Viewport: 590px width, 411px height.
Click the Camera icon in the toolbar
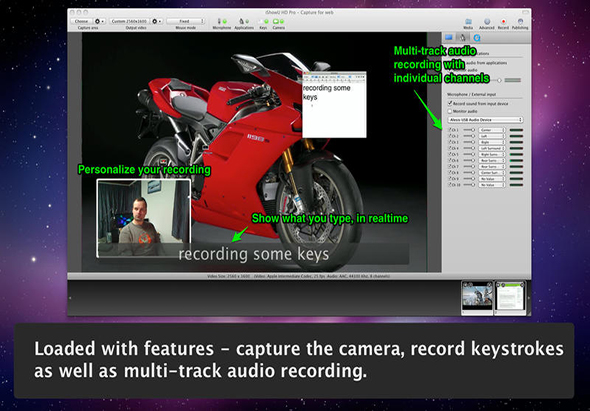(276, 21)
